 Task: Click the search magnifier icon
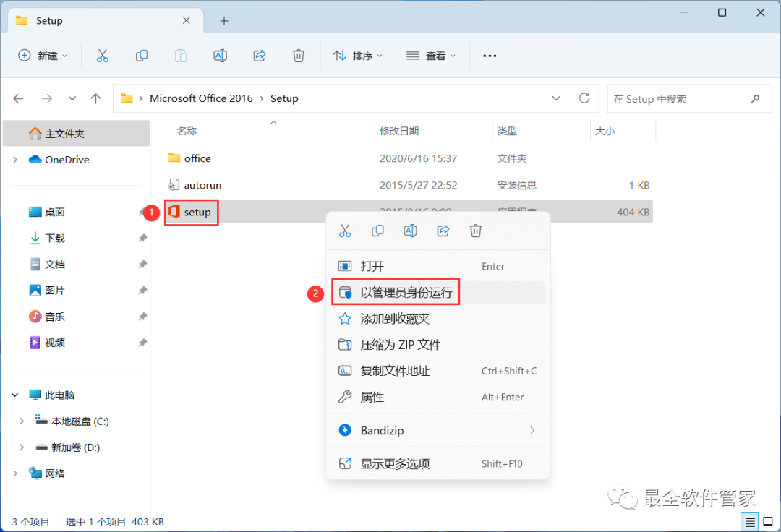755,99
